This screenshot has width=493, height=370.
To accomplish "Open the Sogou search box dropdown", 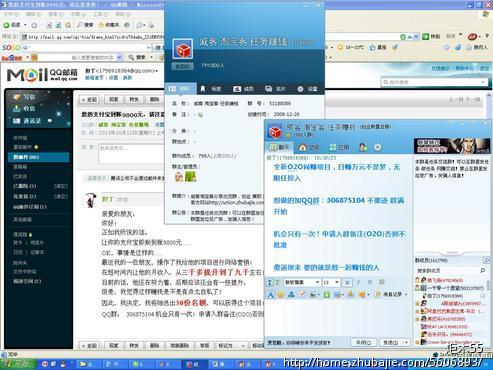I will (149, 47).
